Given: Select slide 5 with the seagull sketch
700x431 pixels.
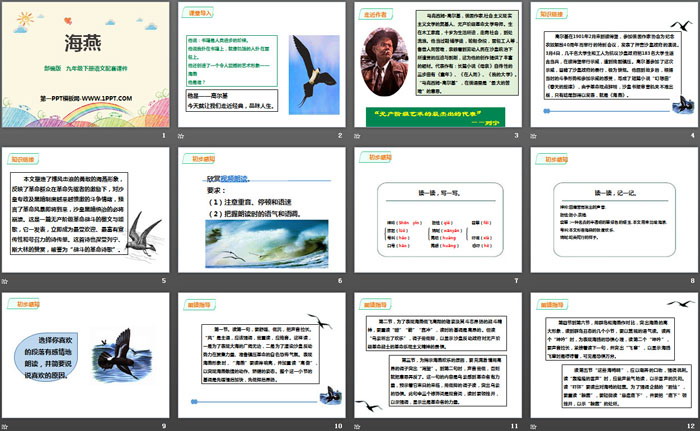Looking at the screenshot, I should 86,210.
